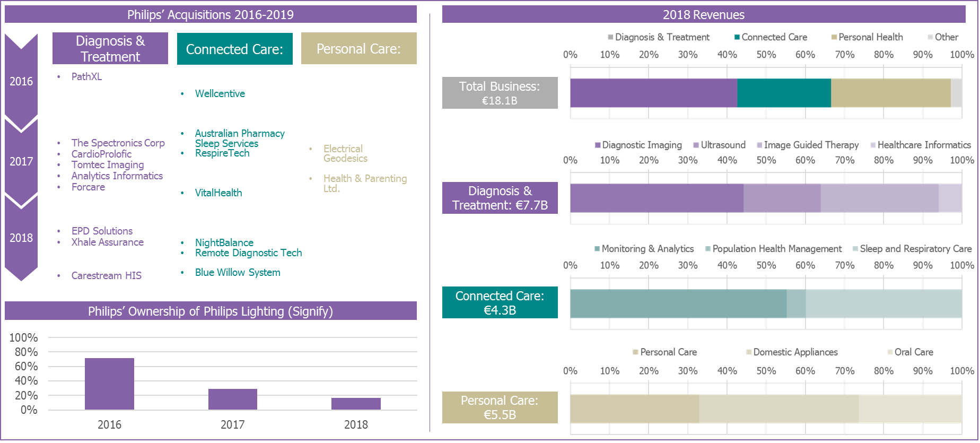Click the Xhale Assurance entry
The image size is (980, 443).
pyautogui.click(x=108, y=242)
